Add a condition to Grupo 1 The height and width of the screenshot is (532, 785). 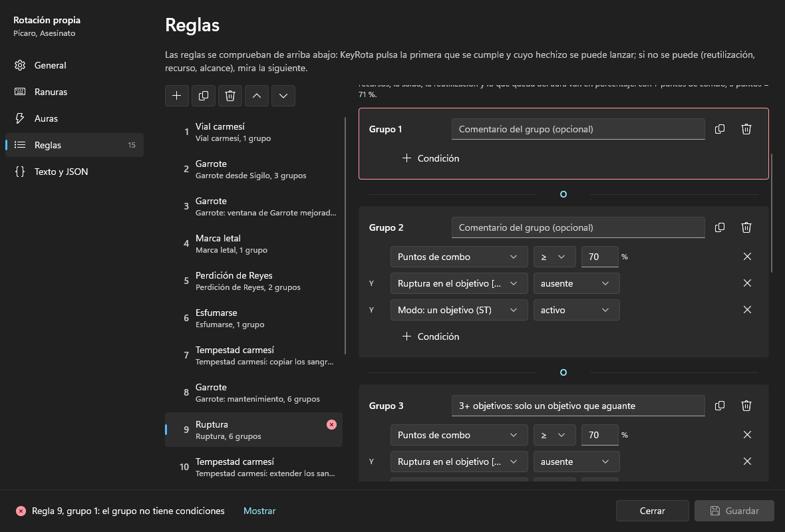pos(430,158)
